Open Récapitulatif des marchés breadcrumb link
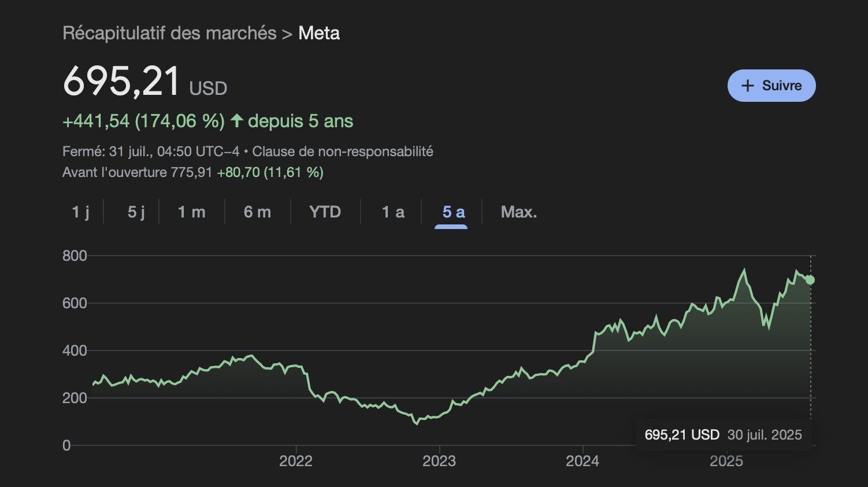This screenshot has height=487, width=868. 169,33
